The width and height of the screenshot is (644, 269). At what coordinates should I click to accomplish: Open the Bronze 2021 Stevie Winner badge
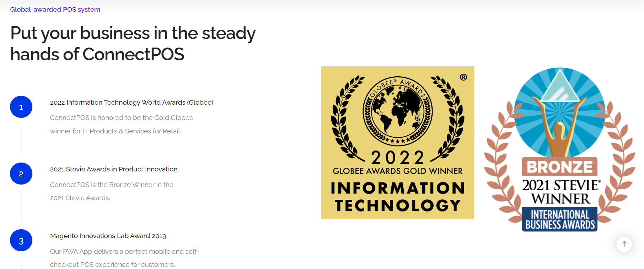(560, 149)
